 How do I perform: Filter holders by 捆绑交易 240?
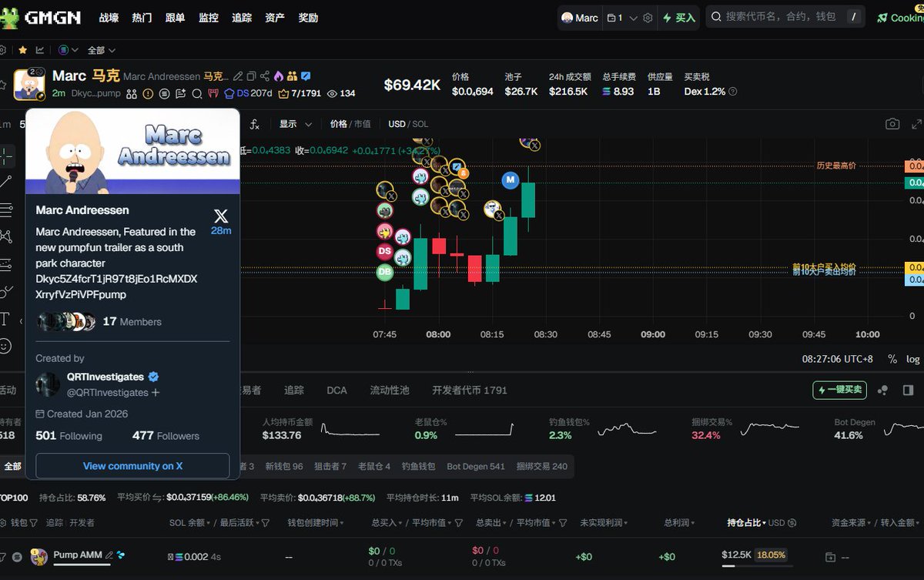(542, 466)
